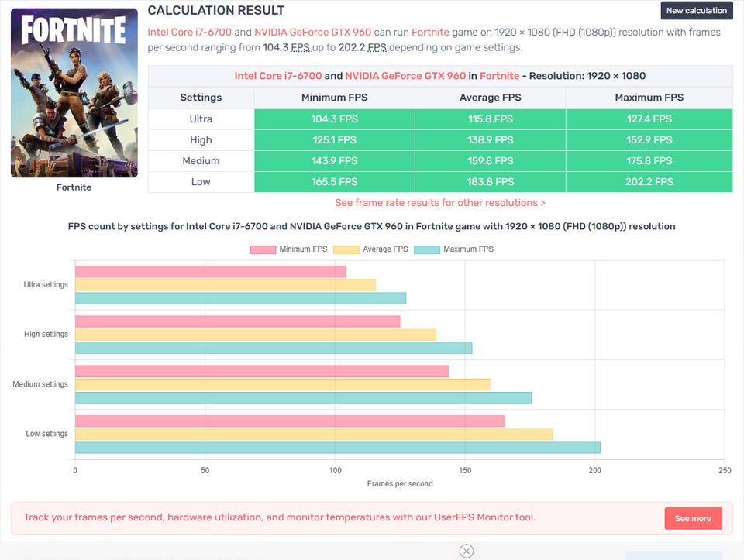Viewport: 744px width, 560px height.
Task: Click the Low settings maximum FPS teal bar
Action: pos(338,448)
